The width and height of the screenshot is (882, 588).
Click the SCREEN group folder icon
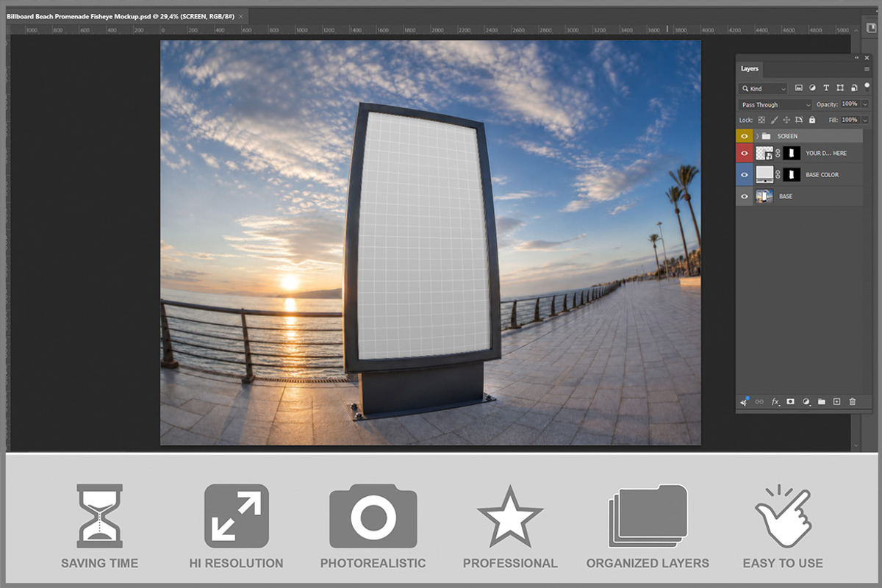766,136
